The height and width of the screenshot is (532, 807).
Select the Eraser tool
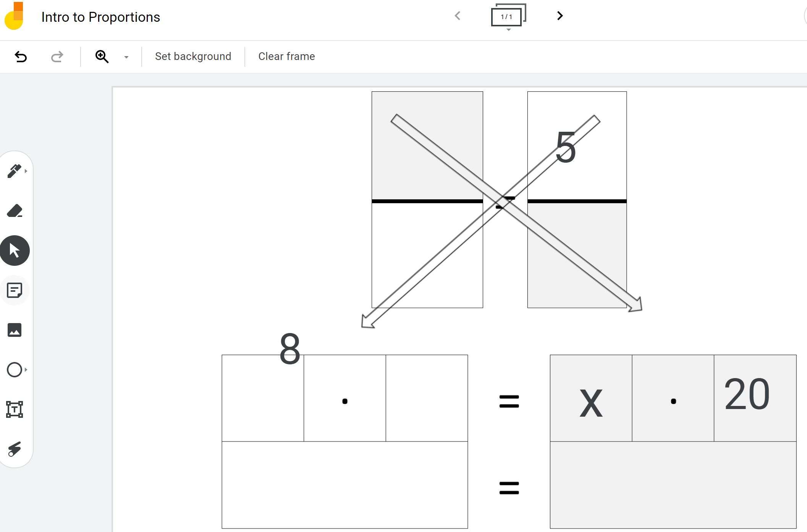[15, 210]
